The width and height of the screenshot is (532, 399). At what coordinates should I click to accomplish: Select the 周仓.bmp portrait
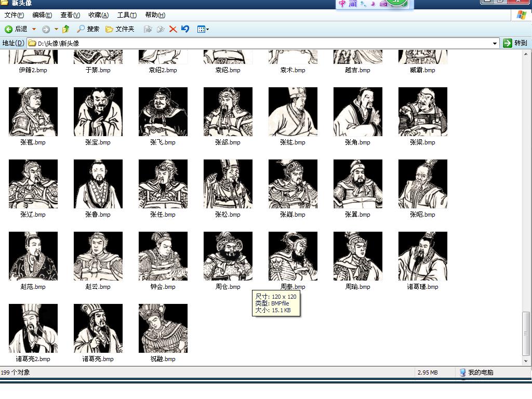[228, 256]
